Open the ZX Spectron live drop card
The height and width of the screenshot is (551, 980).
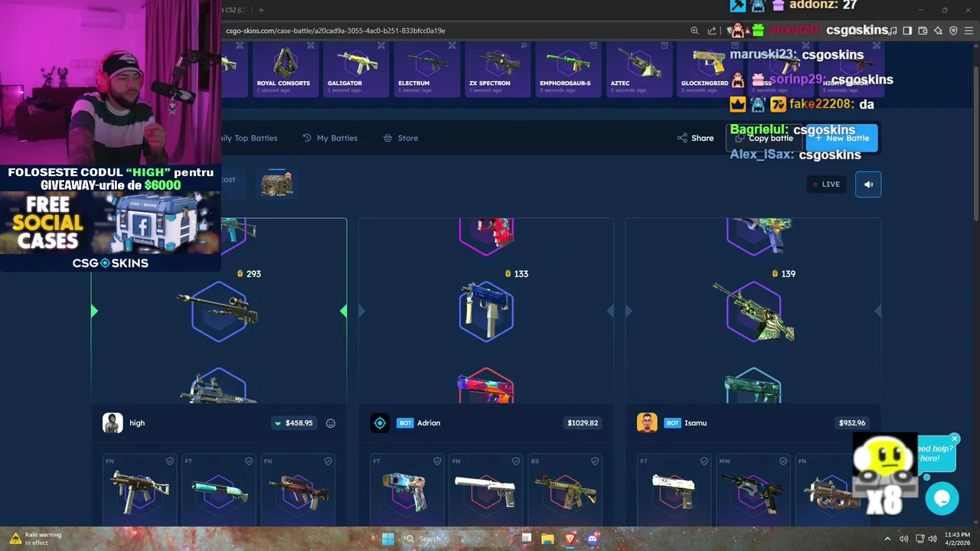point(498,69)
